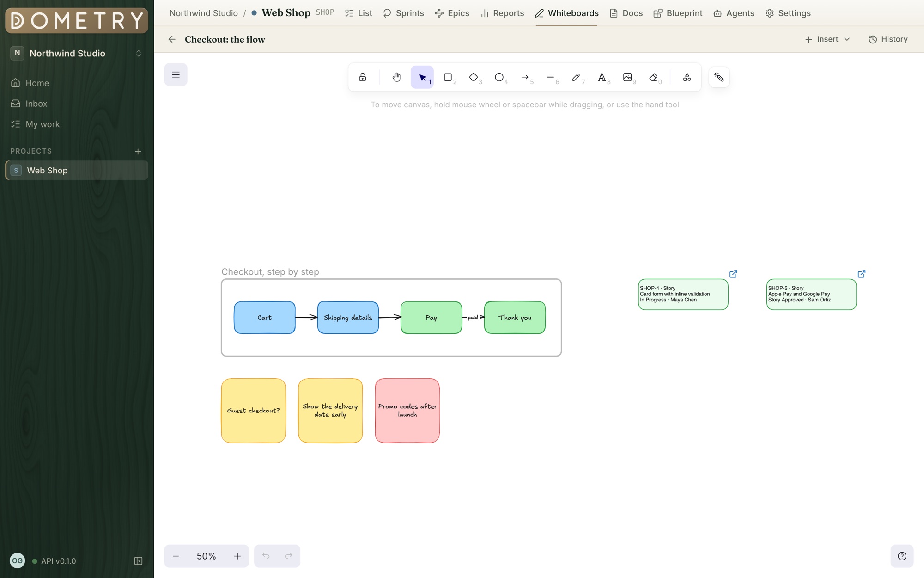924x578 pixels.
Task: Select the Web Shop project row
Action: [x=77, y=170]
